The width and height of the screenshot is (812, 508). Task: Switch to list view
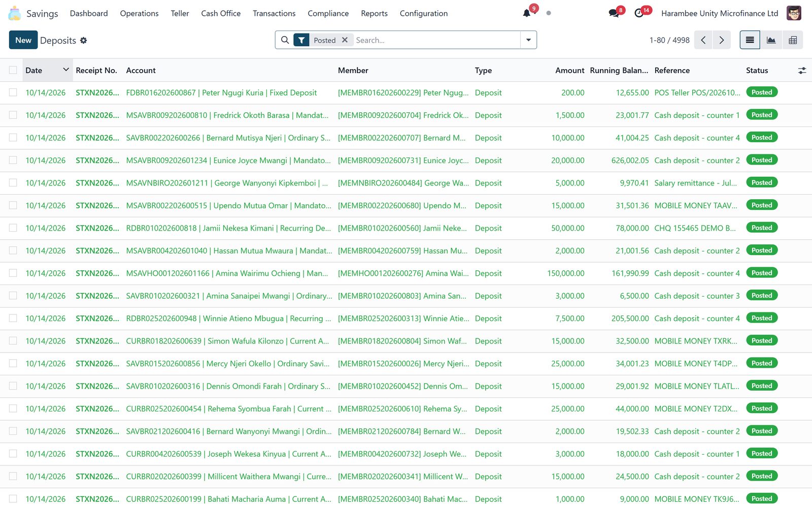750,40
